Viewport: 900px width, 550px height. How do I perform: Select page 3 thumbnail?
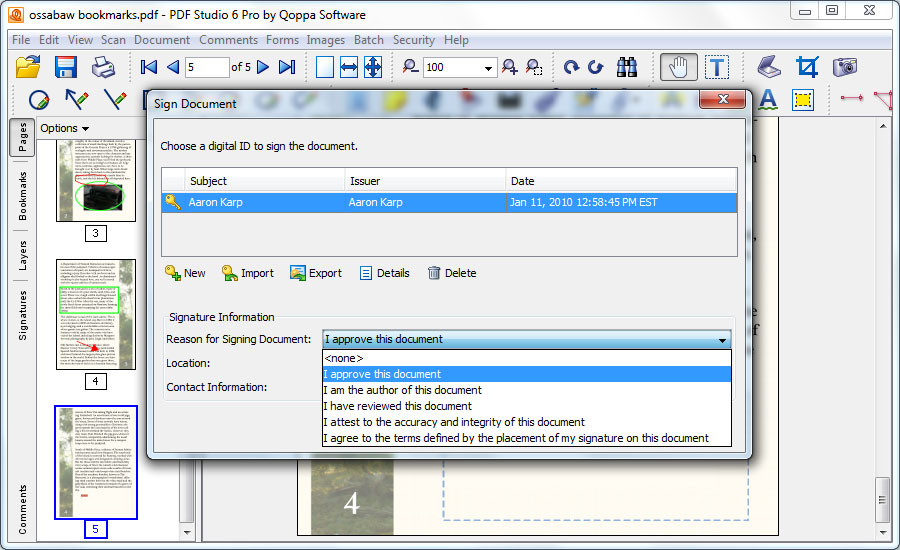96,180
